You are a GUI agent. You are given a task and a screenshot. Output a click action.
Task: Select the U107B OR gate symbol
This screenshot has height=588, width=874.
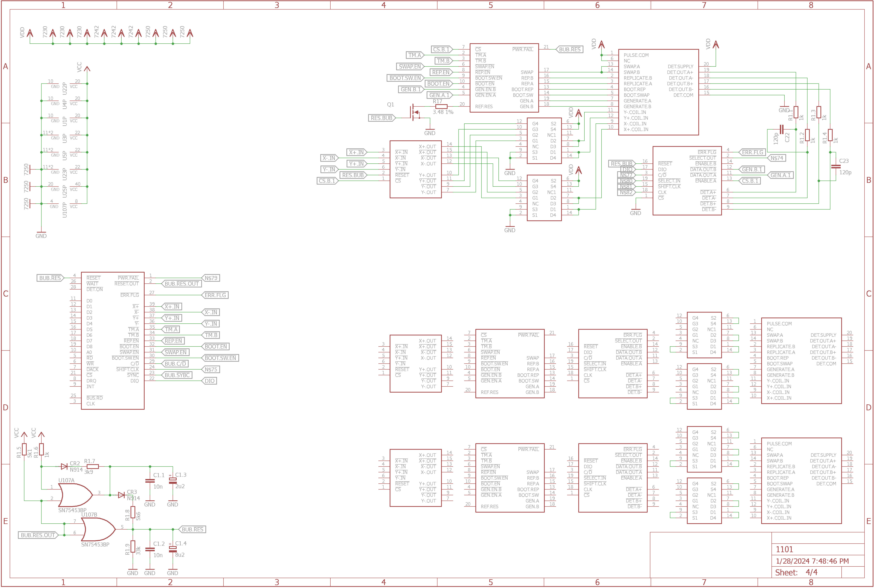point(98,529)
